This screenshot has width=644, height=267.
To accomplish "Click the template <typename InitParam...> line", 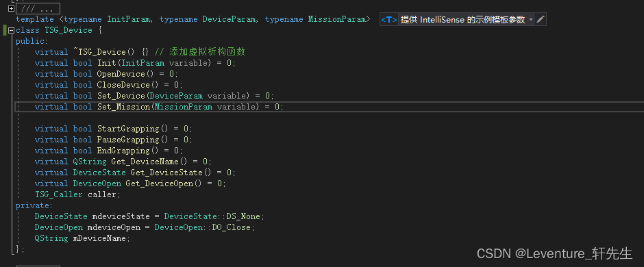I will click(193, 19).
